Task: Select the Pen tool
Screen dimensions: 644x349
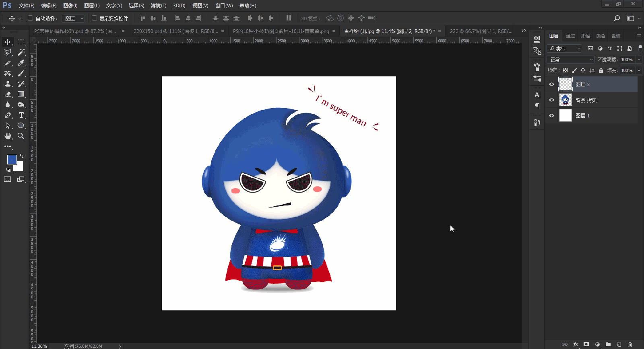Action: point(8,115)
